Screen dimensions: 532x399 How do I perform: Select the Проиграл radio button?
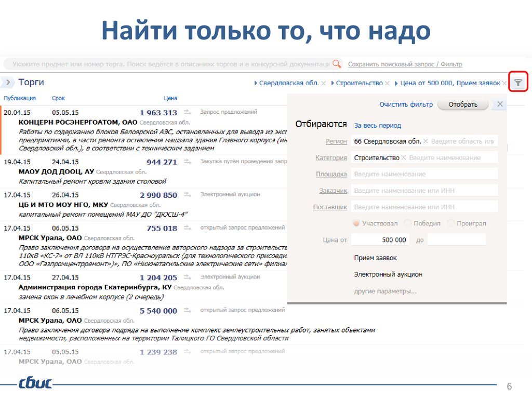pyautogui.click(x=450, y=223)
